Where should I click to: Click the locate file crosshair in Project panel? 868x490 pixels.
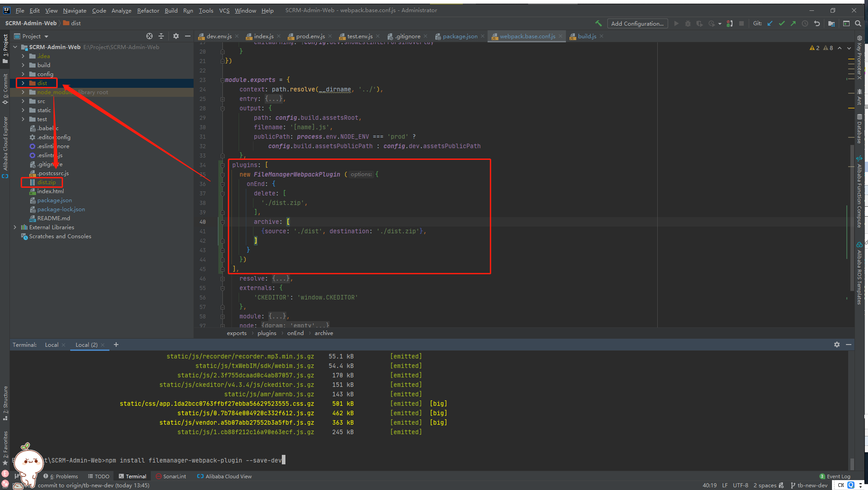149,36
